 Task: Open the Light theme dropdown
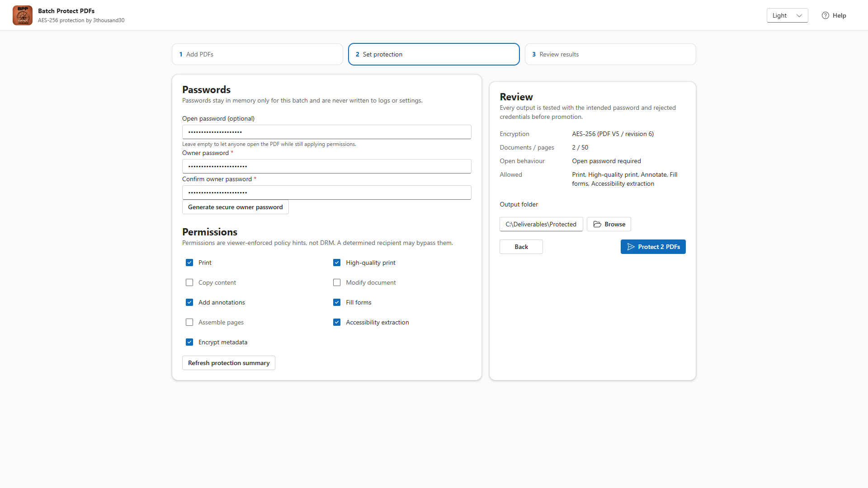tap(787, 15)
